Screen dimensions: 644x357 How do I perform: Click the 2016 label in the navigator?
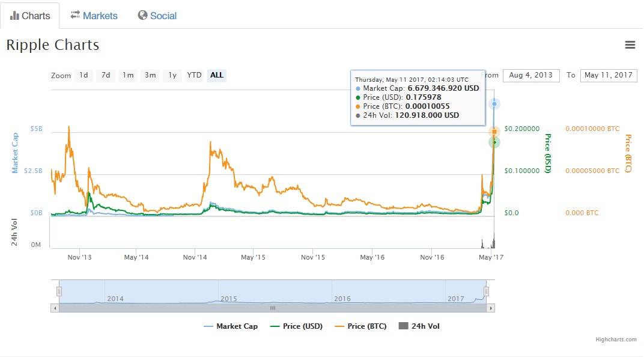click(x=342, y=299)
